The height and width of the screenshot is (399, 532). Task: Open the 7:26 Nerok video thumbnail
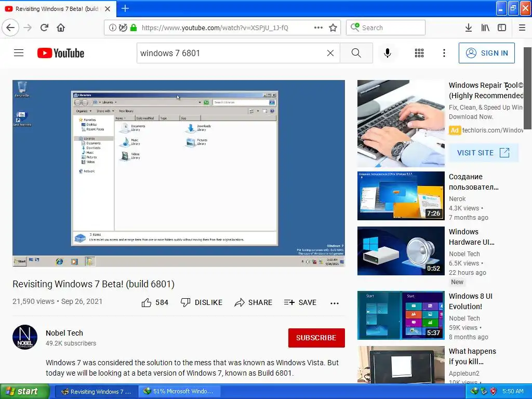pos(401,196)
